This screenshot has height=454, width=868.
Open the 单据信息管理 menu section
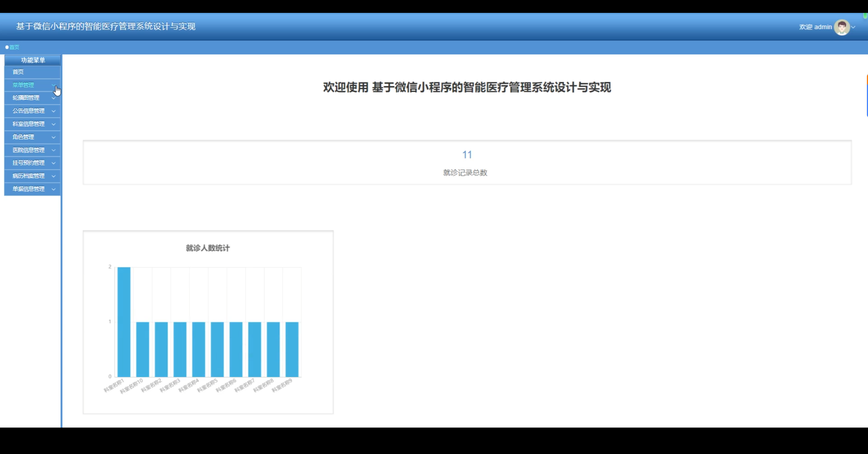[28, 189]
